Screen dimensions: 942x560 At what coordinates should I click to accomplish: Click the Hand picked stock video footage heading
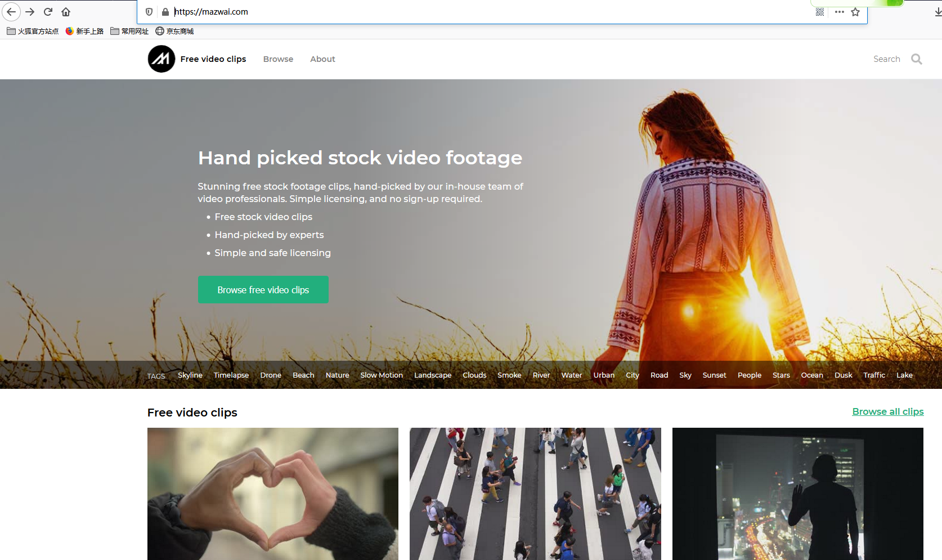360,158
